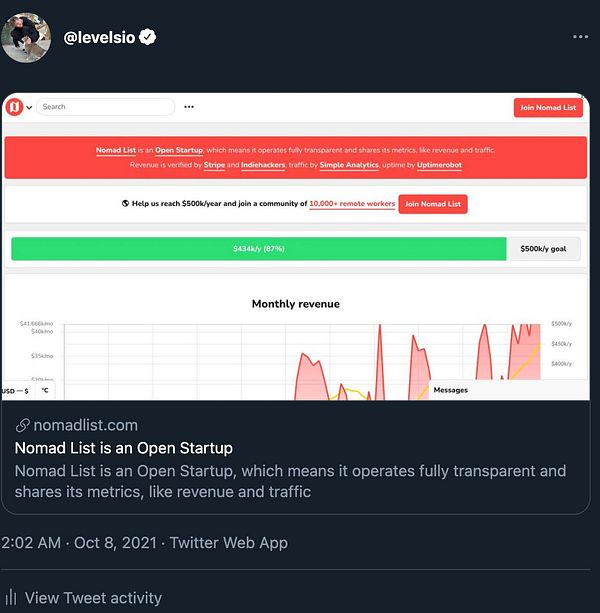Open the levelsio profile avatar
The width and height of the screenshot is (600, 613).
click(26, 37)
